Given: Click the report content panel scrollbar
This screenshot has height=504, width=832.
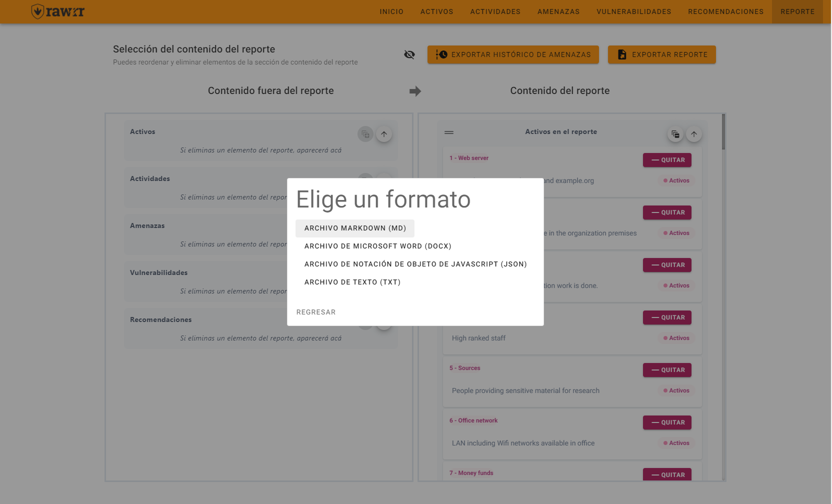Looking at the screenshot, I should [723, 132].
